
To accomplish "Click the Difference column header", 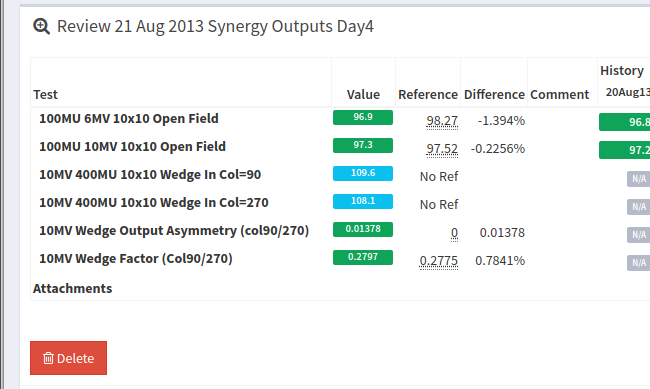I will [494, 95].
